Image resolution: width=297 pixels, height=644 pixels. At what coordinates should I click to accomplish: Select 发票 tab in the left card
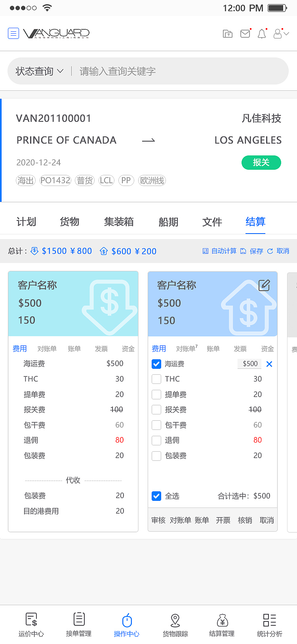[x=101, y=349]
